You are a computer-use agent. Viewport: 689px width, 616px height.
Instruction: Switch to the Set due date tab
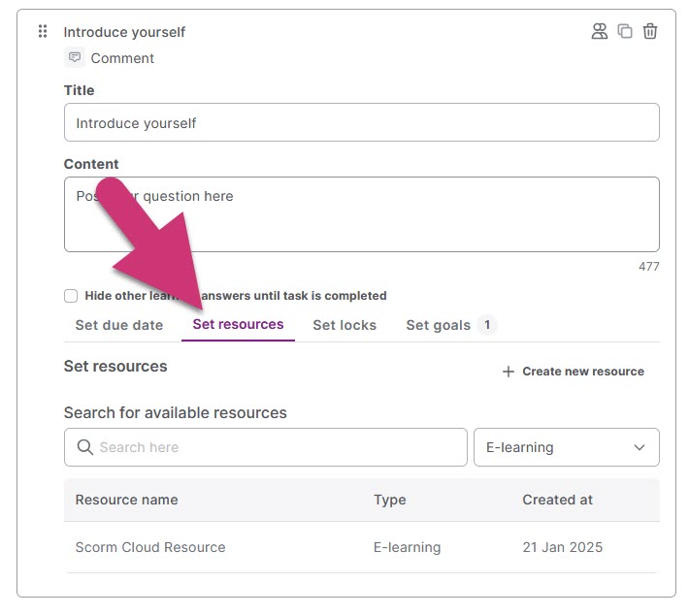118,325
